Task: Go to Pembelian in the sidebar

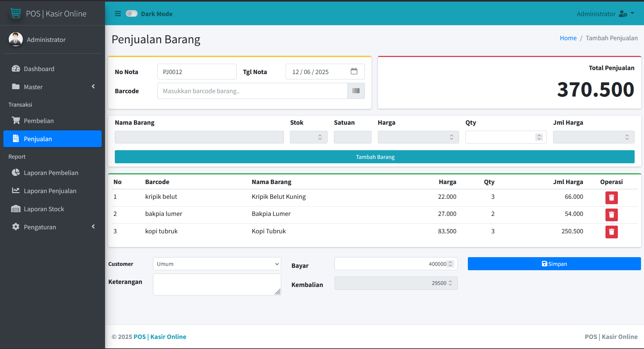Action: click(52, 121)
